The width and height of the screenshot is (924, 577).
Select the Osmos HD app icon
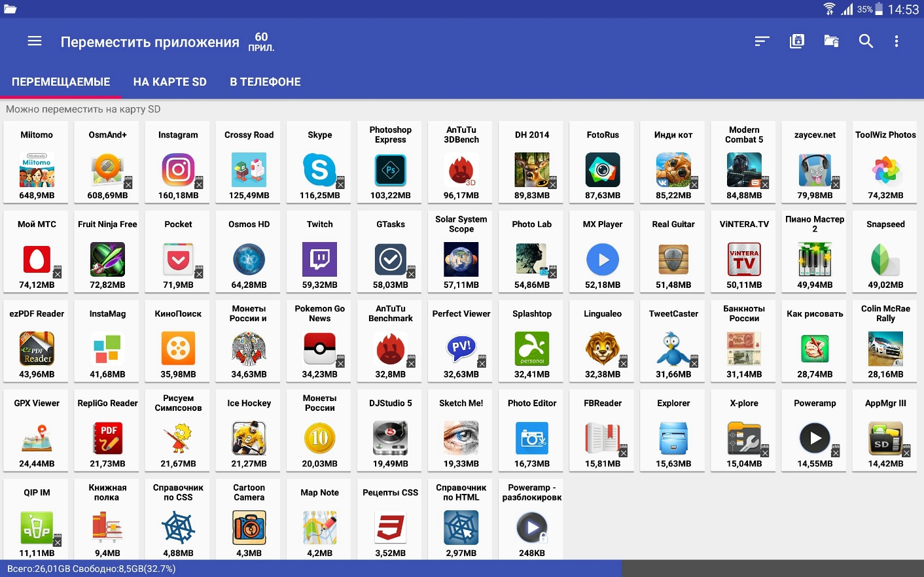(x=249, y=260)
